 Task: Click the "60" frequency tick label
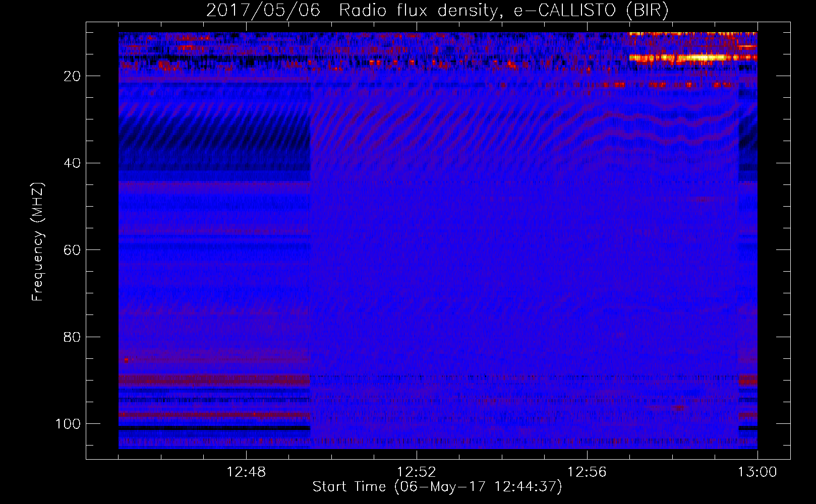pyautogui.click(x=72, y=250)
